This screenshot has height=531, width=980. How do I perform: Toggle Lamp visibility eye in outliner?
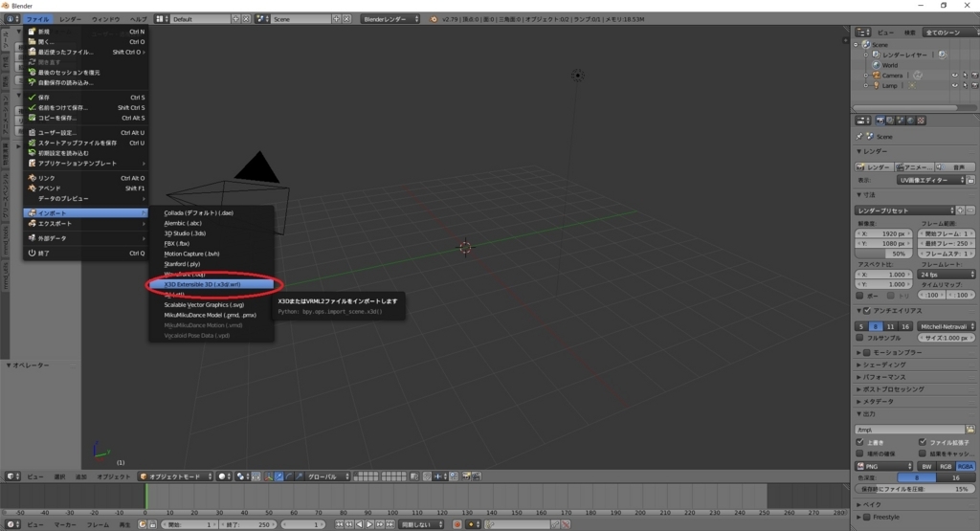click(x=954, y=85)
